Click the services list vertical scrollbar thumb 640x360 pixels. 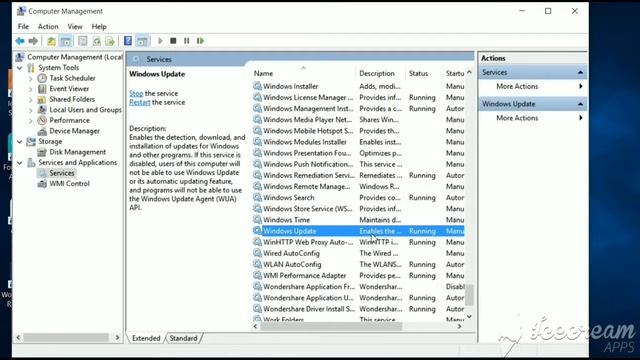469,295
